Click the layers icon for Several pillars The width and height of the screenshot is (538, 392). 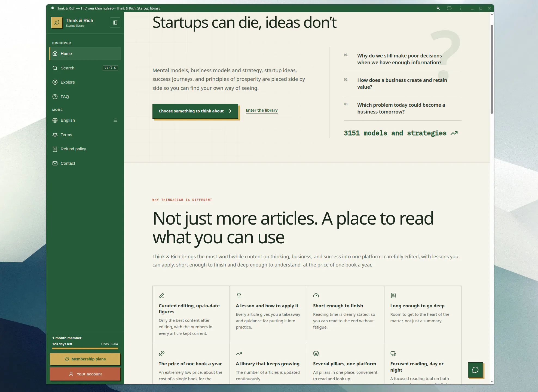(316, 353)
